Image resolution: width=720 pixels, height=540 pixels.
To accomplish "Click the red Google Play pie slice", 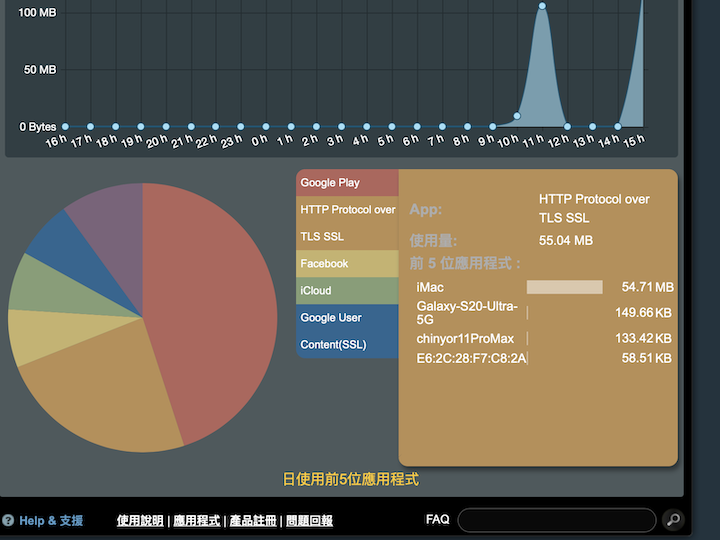I will (211, 308).
